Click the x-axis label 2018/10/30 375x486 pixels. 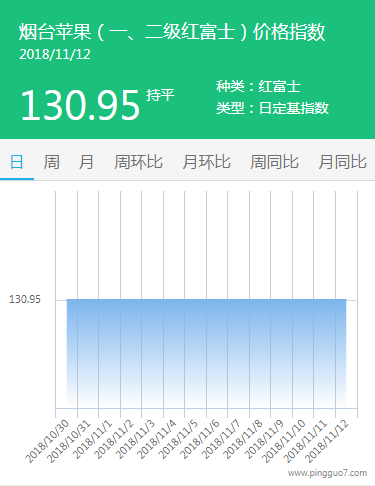47,441
